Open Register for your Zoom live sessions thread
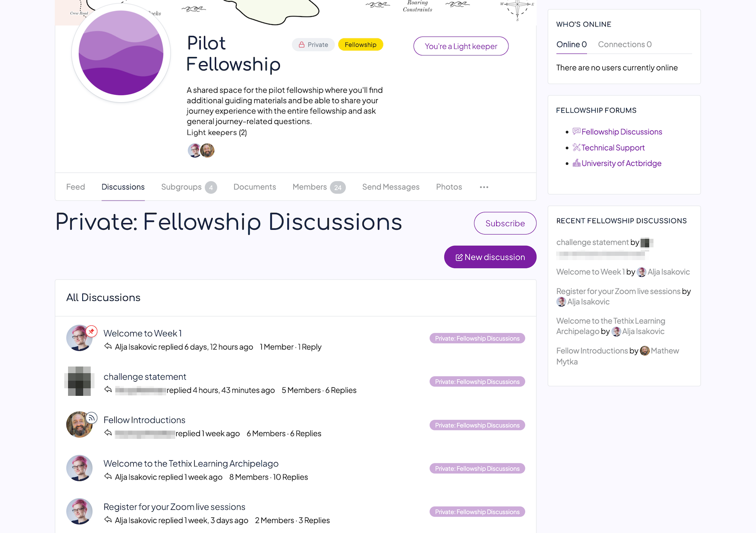The image size is (756, 533). pos(174,507)
